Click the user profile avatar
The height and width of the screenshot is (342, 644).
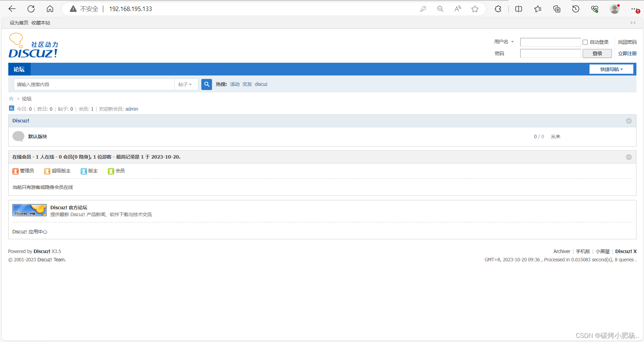click(615, 9)
